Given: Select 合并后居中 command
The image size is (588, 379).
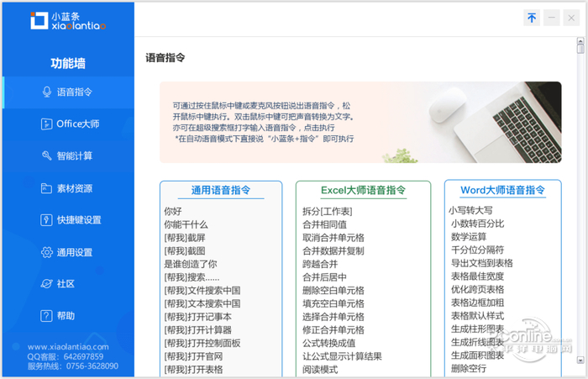Looking at the screenshot, I should (325, 277).
